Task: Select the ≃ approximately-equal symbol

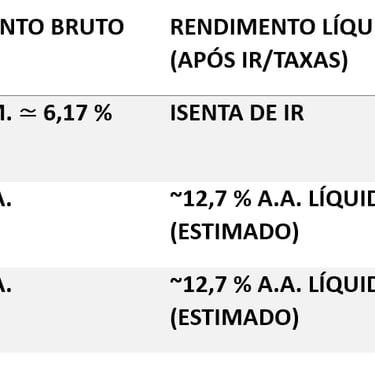Action: 27,114
